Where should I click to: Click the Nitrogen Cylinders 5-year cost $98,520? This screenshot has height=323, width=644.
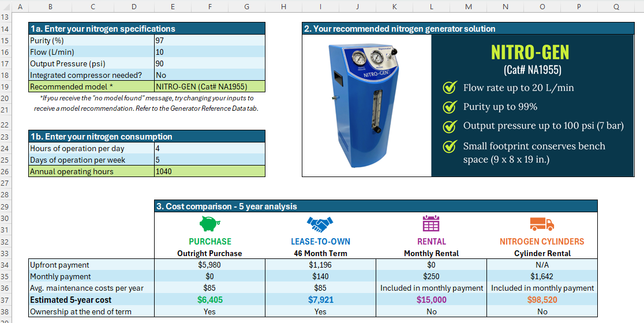click(x=542, y=300)
